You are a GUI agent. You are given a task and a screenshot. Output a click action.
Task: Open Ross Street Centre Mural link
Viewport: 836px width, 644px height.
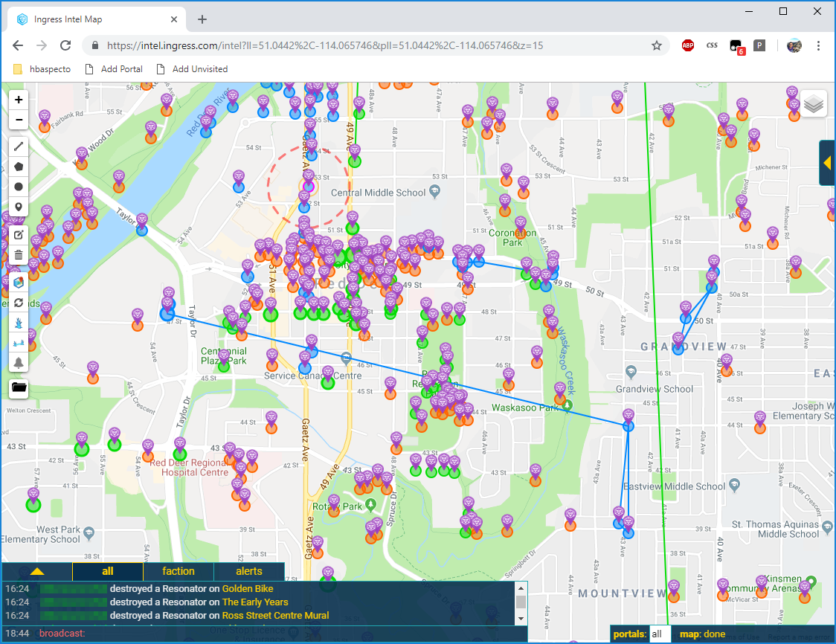click(275, 616)
